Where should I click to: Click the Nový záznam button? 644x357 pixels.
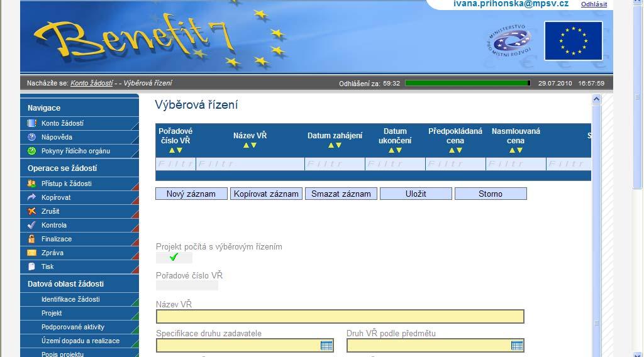(x=191, y=194)
